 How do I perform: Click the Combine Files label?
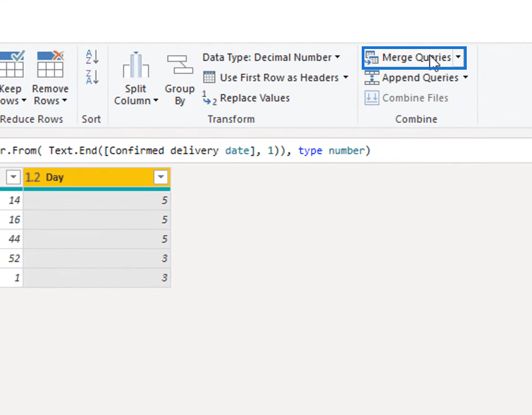click(415, 98)
